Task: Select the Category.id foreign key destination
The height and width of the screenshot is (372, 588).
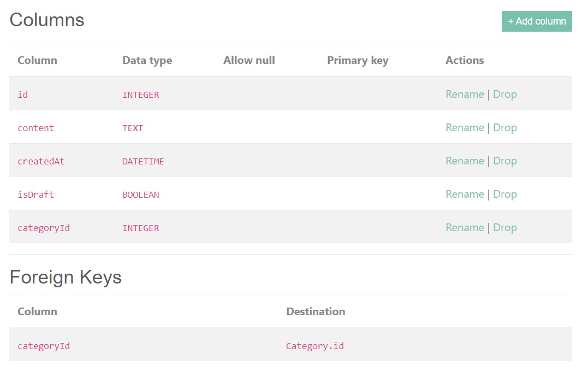Action: coord(315,345)
